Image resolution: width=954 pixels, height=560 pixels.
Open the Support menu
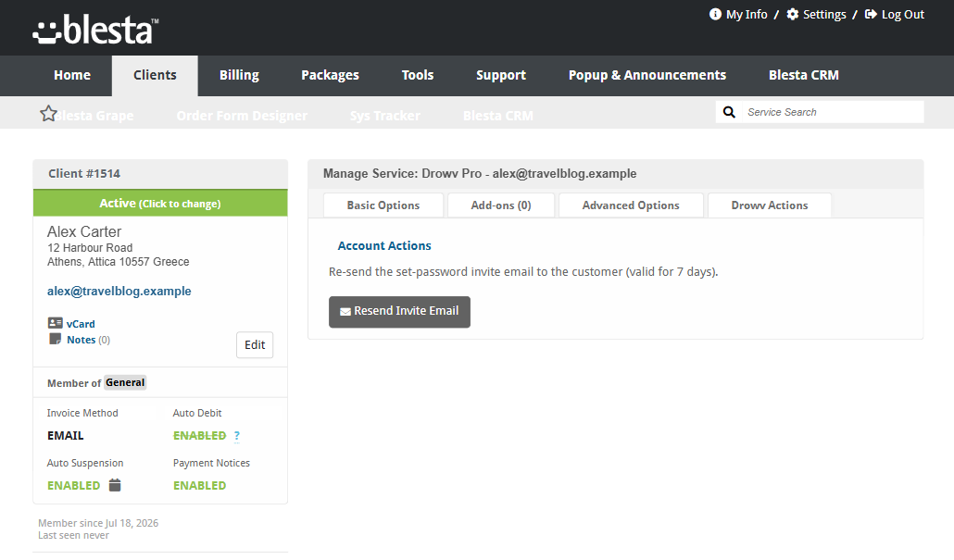pos(501,75)
